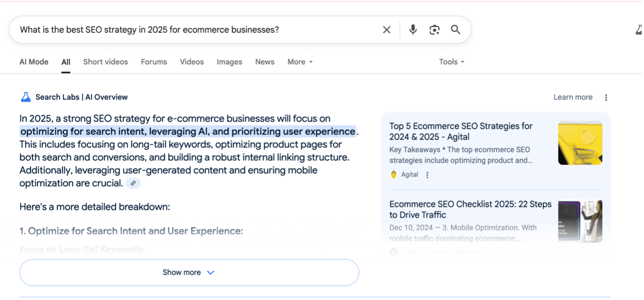This screenshot has height=300, width=644.
Task: Switch to AI Mode tab
Action: 34,62
